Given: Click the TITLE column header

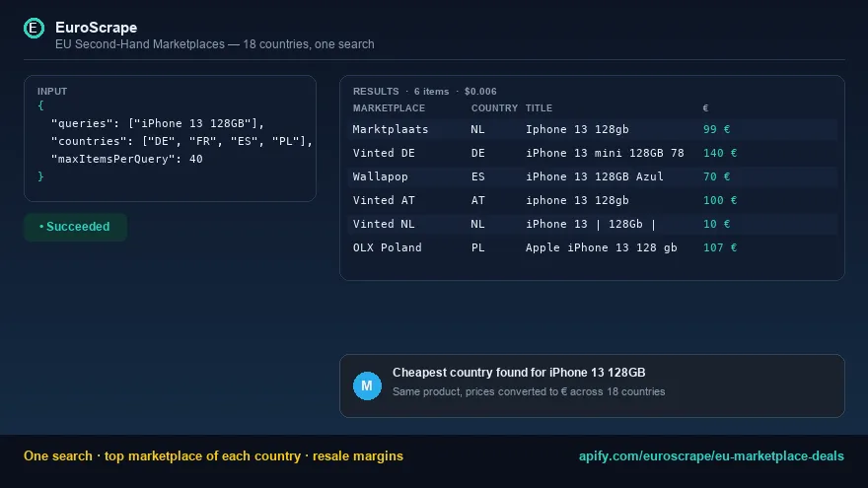Looking at the screenshot, I should (x=539, y=107).
